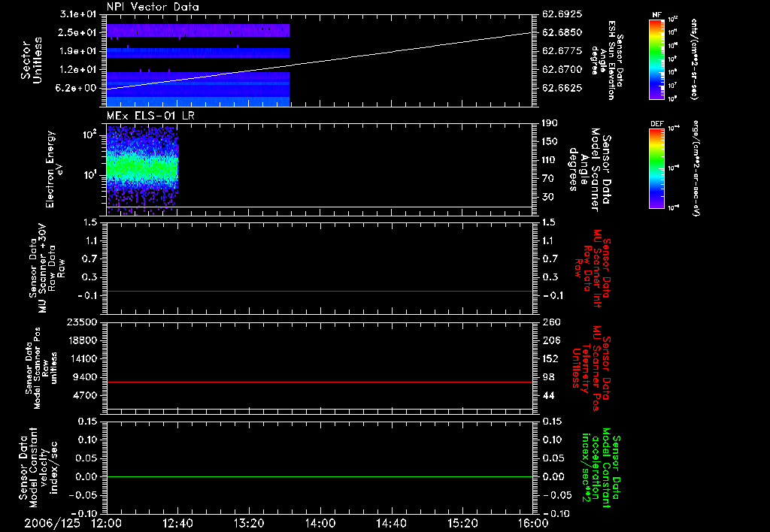Click the 3.1e+01 sector tick label
The height and width of the screenshot is (532, 770).
coord(77,14)
